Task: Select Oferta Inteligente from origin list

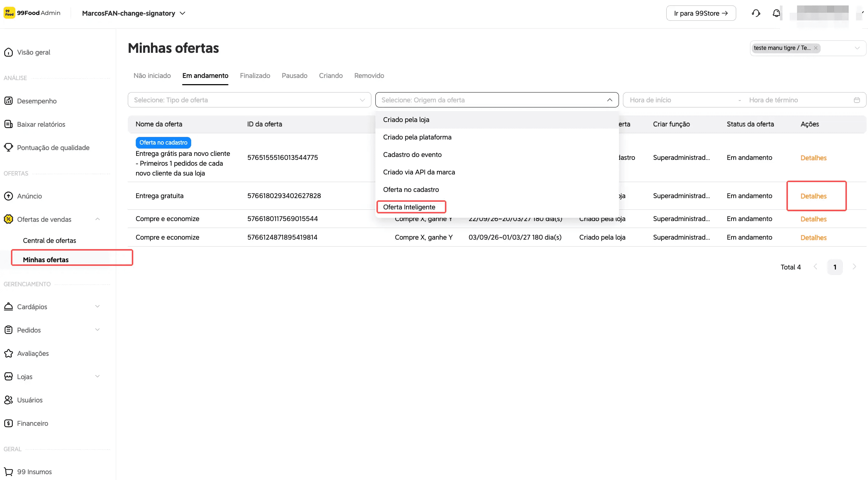Action: point(409,207)
